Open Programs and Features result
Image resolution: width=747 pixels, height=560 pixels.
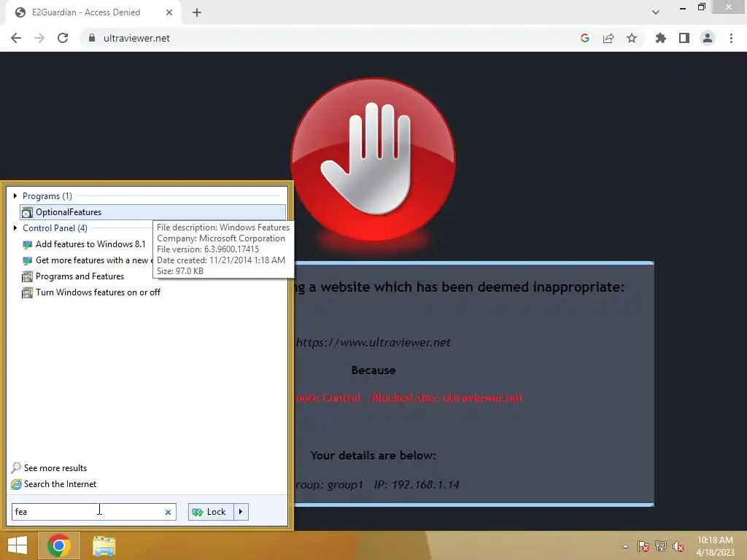coord(80,276)
